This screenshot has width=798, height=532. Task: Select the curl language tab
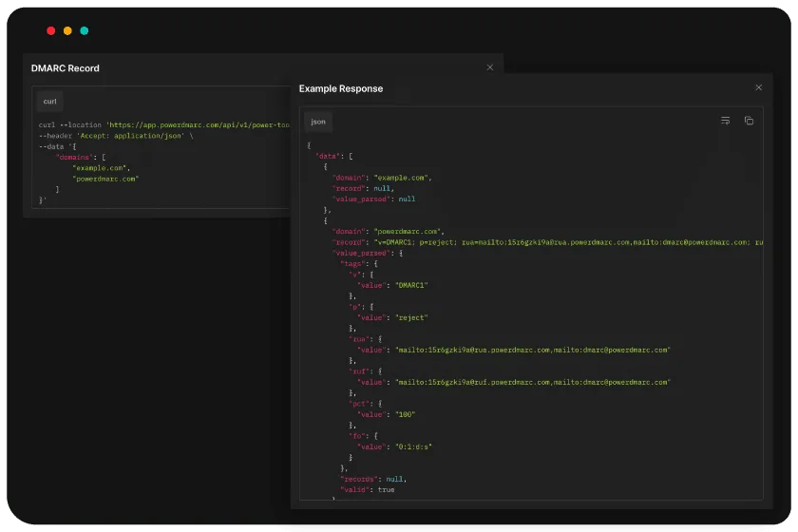49,102
